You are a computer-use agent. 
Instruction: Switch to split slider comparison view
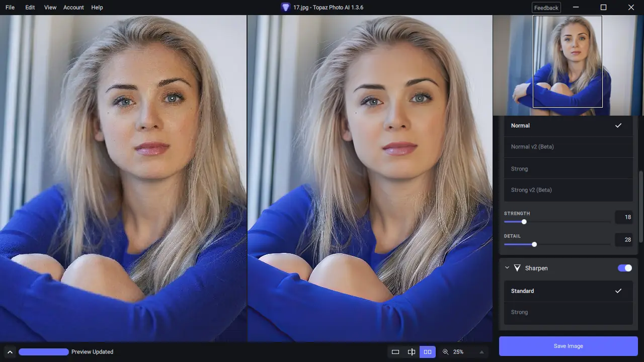click(412, 352)
